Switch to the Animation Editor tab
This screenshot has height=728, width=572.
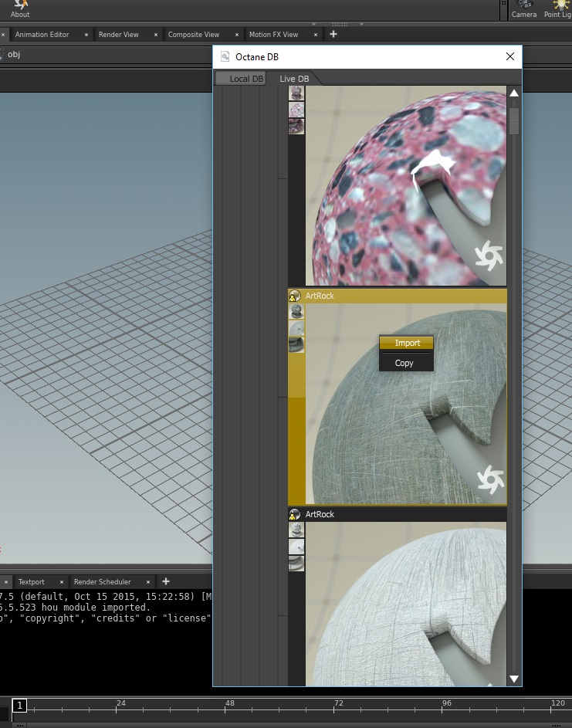pos(42,35)
